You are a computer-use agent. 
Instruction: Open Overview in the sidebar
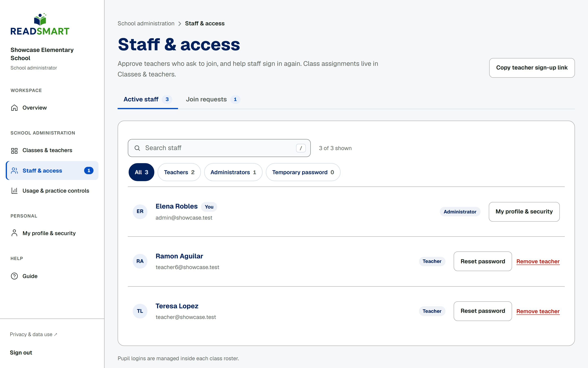52,108
